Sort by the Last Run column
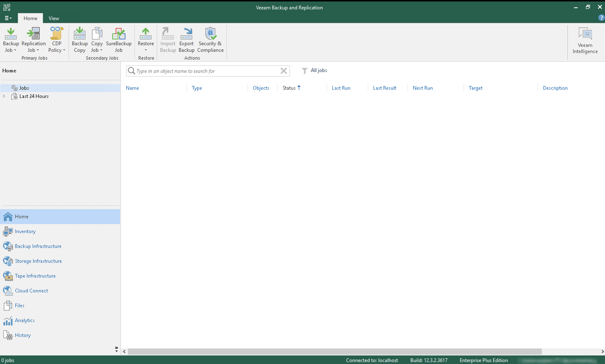The height and width of the screenshot is (364, 605). point(341,88)
